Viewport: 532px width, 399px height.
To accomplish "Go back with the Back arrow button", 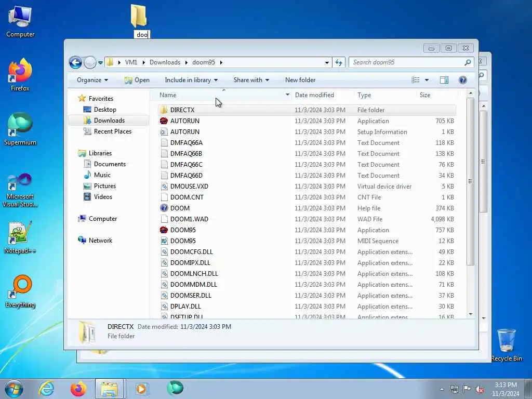I will tap(76, 62).
